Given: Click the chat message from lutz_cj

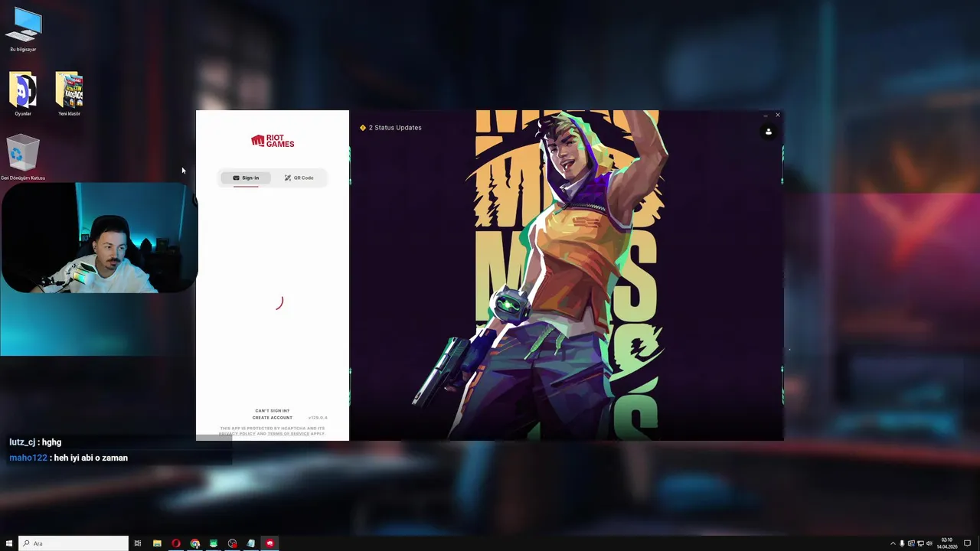Looking at the screenshot, I should (x=35, y=442).
